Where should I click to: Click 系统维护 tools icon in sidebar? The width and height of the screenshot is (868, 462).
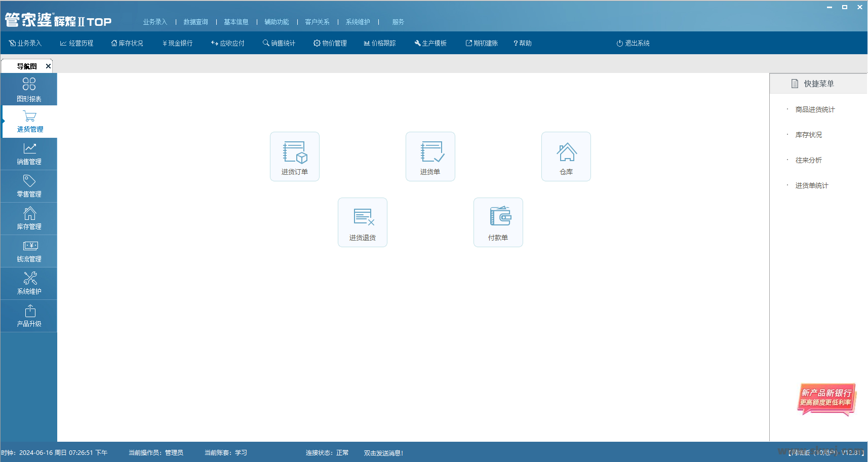29,284
